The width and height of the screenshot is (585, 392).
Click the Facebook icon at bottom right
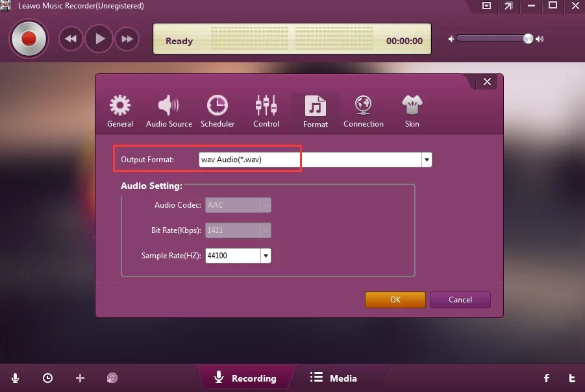click(x=546, y=378)
